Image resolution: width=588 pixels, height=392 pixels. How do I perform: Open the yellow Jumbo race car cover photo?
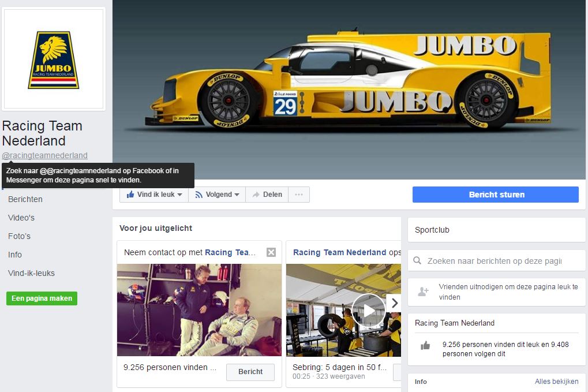point(350,89)
